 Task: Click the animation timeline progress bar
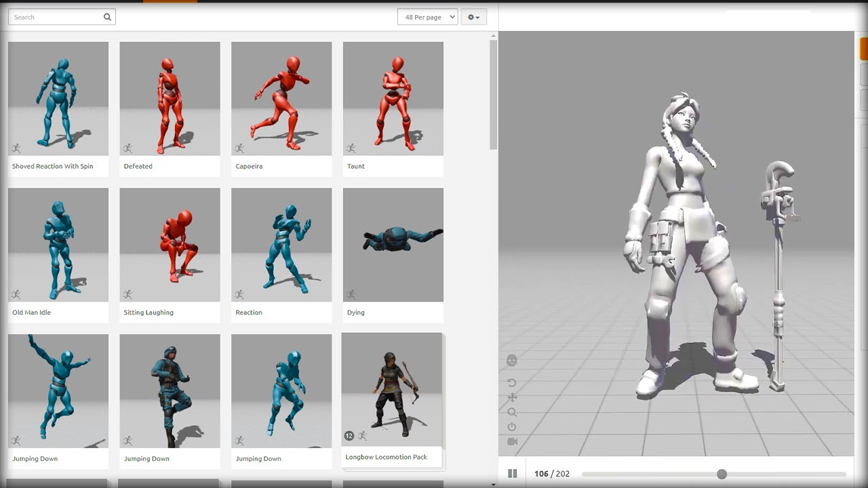[714, 474]
